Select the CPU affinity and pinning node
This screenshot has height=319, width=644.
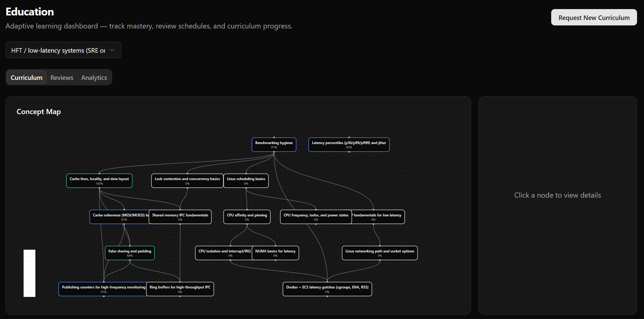pyautogui.click(x=247, y=217)
